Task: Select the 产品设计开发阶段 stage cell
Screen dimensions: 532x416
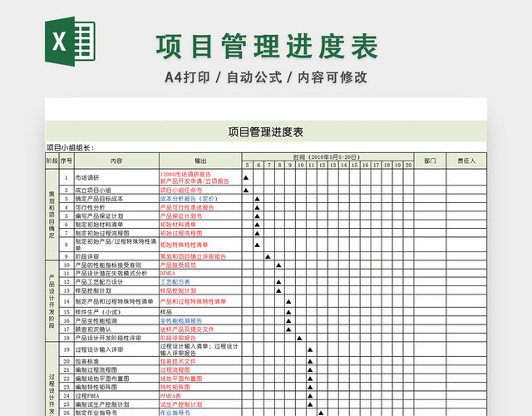Action: pyautogui.click(x=52, y=301)
